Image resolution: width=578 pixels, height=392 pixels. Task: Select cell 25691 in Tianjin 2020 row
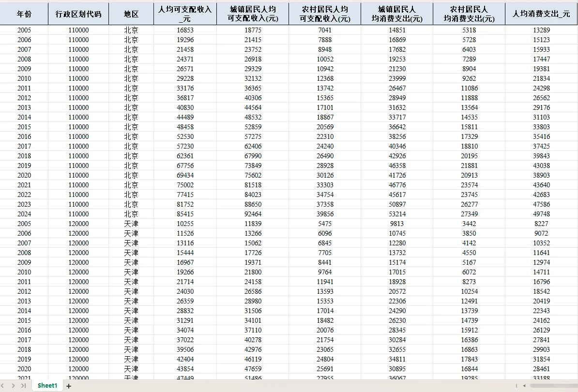[x=325, y=369]
